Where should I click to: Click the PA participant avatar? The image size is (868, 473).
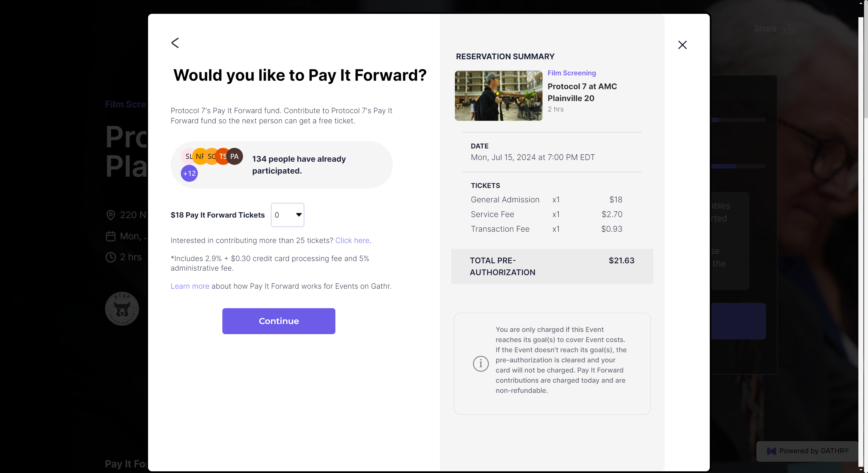click(x=235, y=156)
